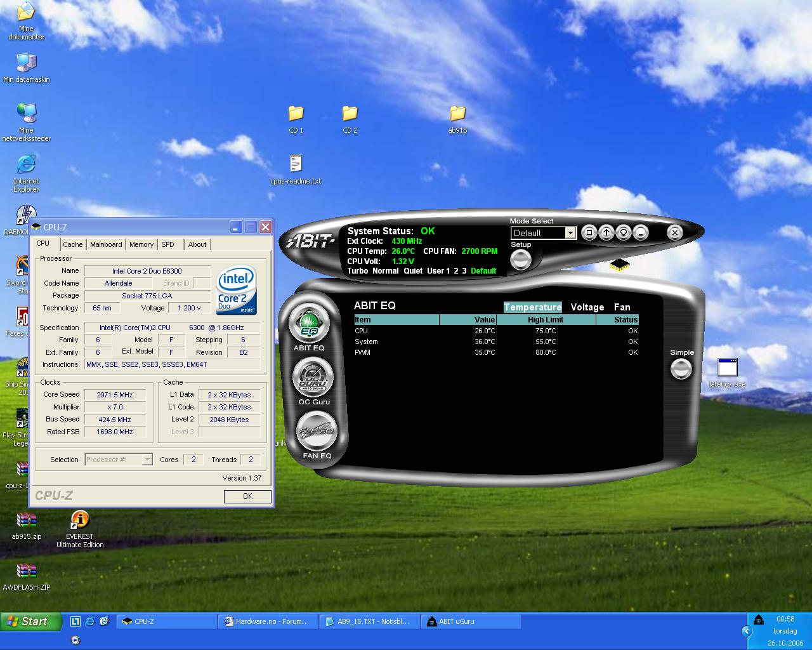The height and width of the screenshot is (650, 812).
Task: Click the ABIT logo in uGuru
Action: 311,241
